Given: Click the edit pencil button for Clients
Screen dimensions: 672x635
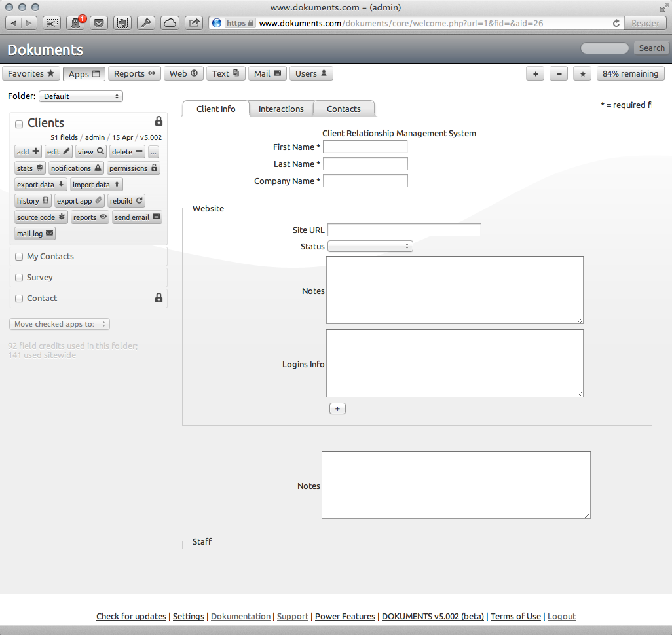Looking at the screenshot, I should 58,152.
